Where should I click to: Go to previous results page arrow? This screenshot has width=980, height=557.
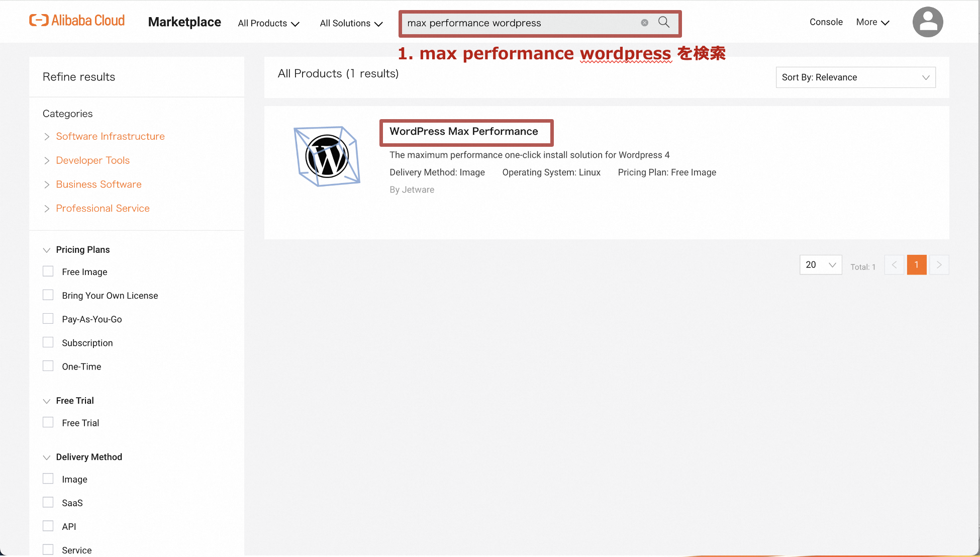(x=894, y=265)
